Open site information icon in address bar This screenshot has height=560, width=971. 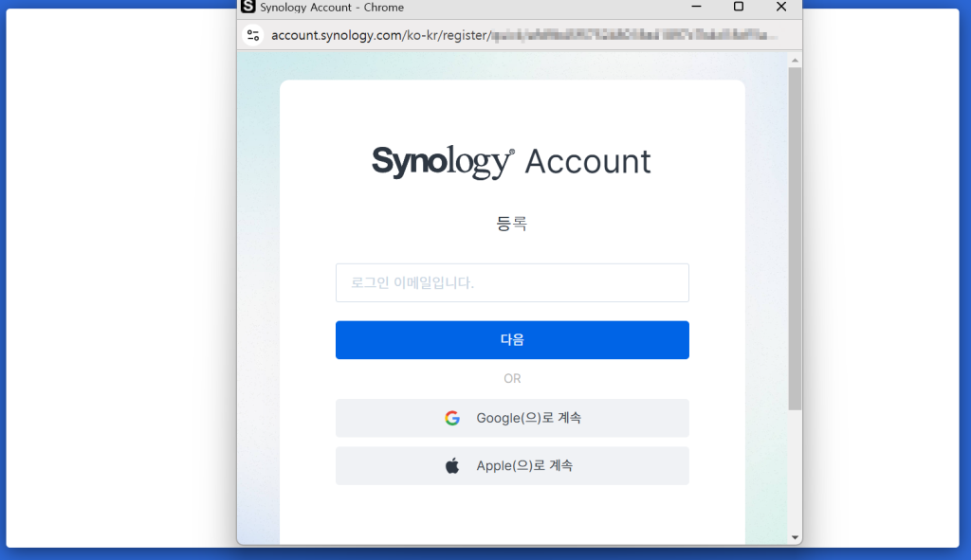click(253, 35)
